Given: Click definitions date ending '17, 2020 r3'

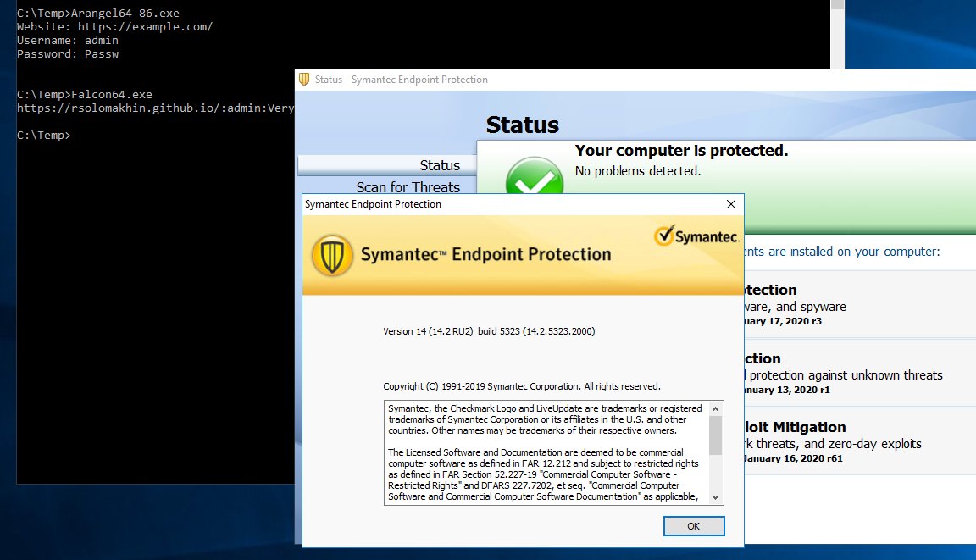Looking at the screenshot, I should [783, 321].
